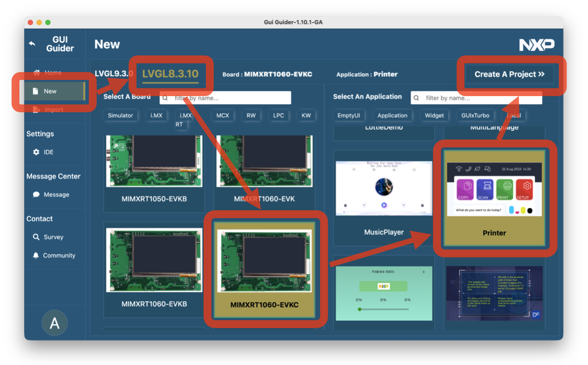
Task: Click the MultiLanguage application label
Action: coord(494,128)
